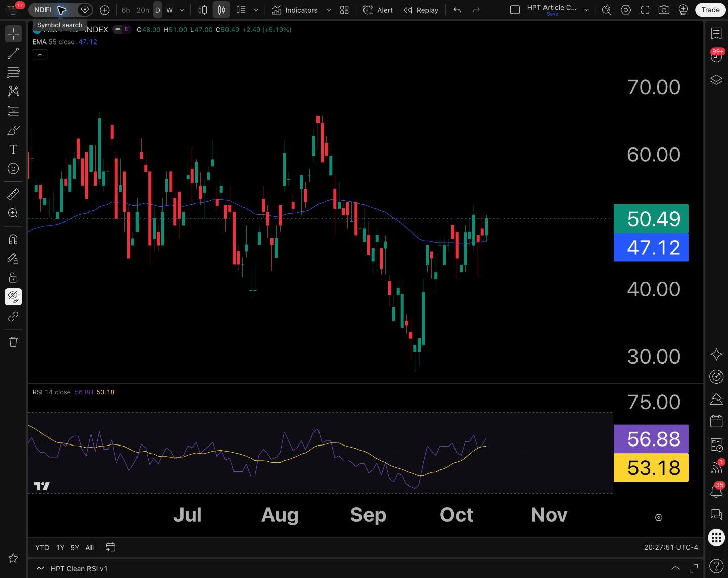Click the Trade button
Screen dimensions: 728x578
click(x=710, y=10)
